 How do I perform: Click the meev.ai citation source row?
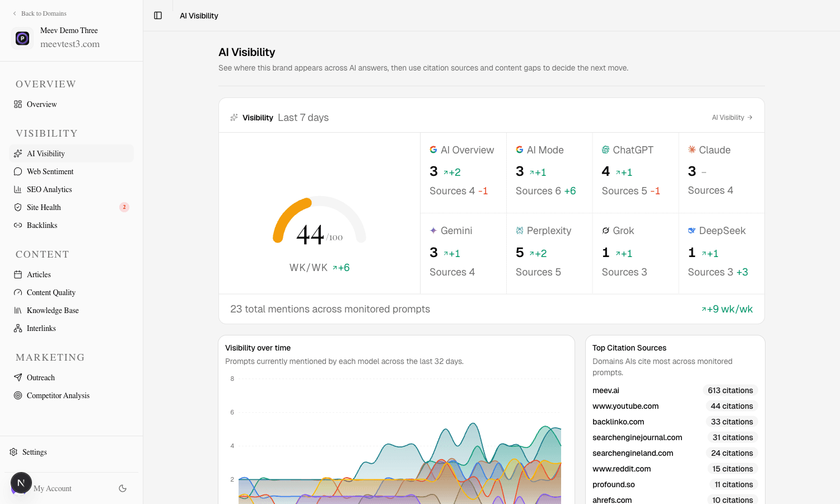(675, 390)
